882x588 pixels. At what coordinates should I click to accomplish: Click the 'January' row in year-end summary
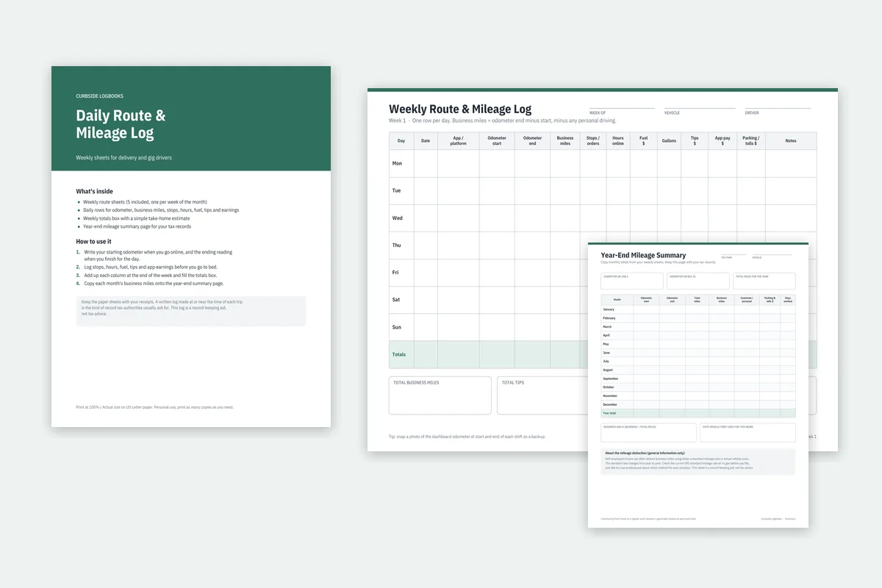click(x=698, y=309)
